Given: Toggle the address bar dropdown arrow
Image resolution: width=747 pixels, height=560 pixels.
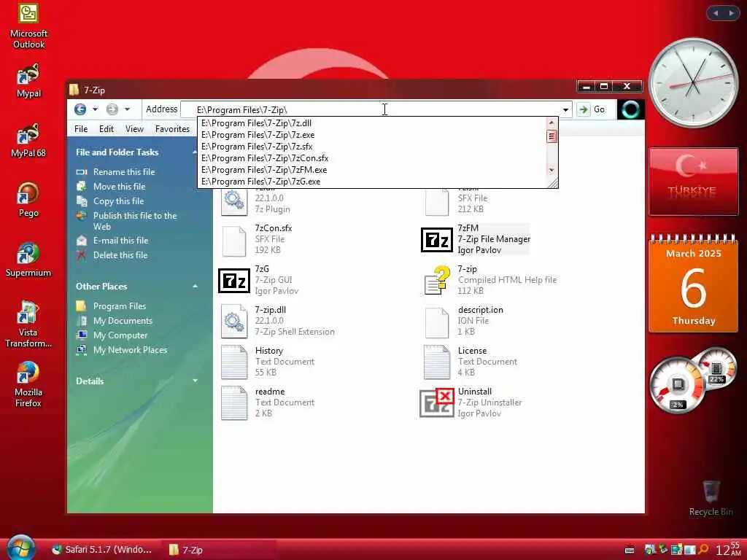Looking at the screenshot, I should [565, 109].
